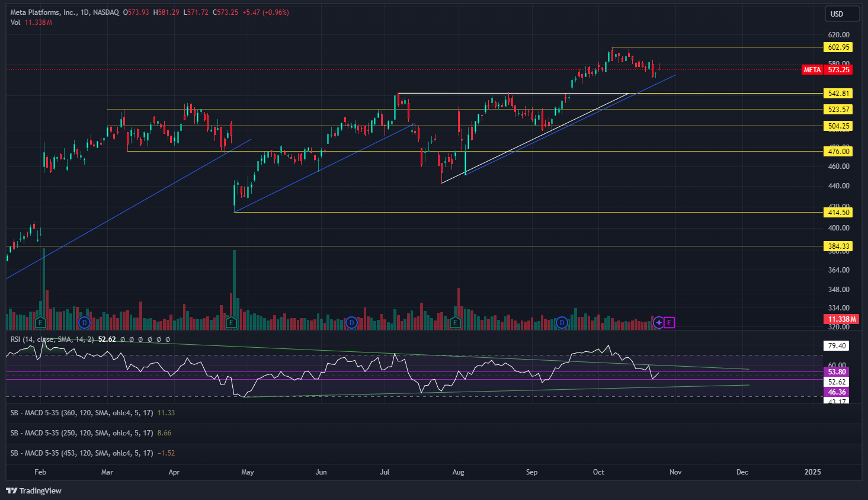
Task: Click the 384.33 price level label
Action: [838, 246]
